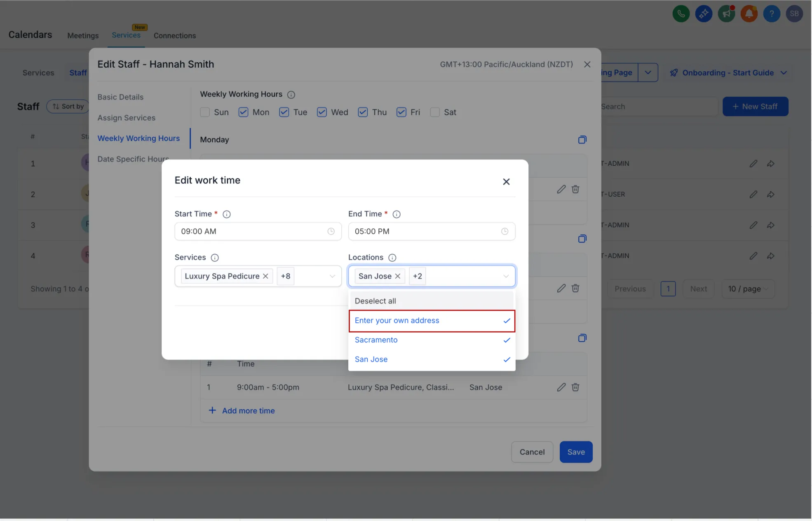Remove the San Jose location tag

click(x=398, y=276)
